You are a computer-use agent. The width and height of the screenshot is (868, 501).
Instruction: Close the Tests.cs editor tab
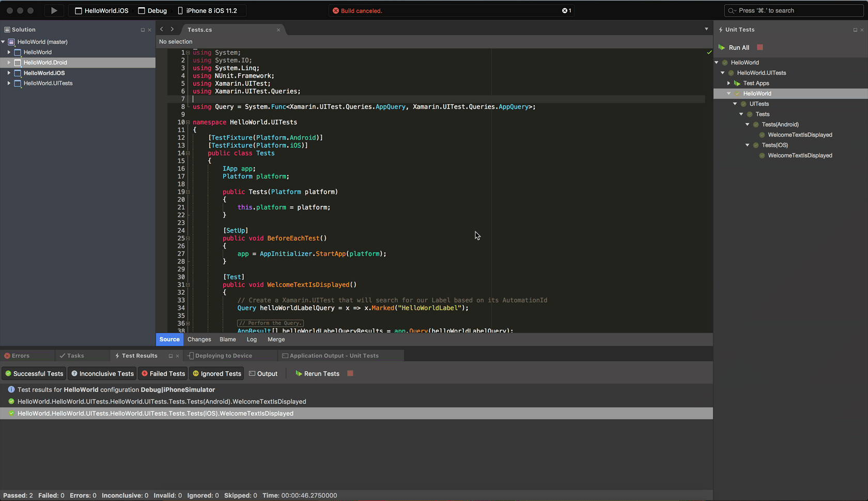click(278, 30)
